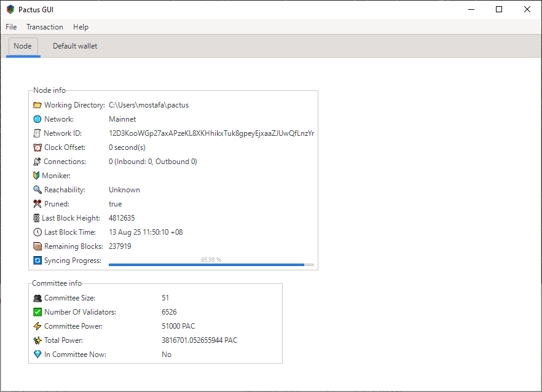Maximize the Pactus GUI window
The width and height of the screenshot is (542, 392).
499,9
